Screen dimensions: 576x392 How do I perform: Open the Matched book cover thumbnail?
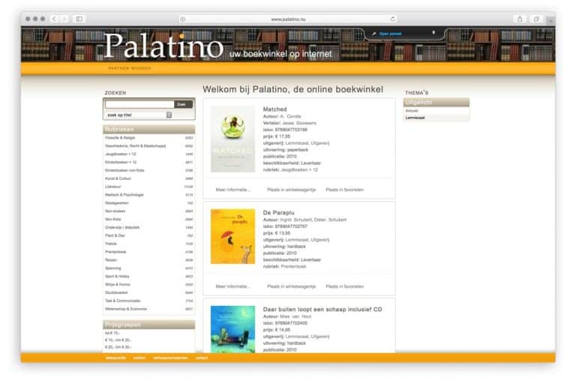tap(232, 139)
